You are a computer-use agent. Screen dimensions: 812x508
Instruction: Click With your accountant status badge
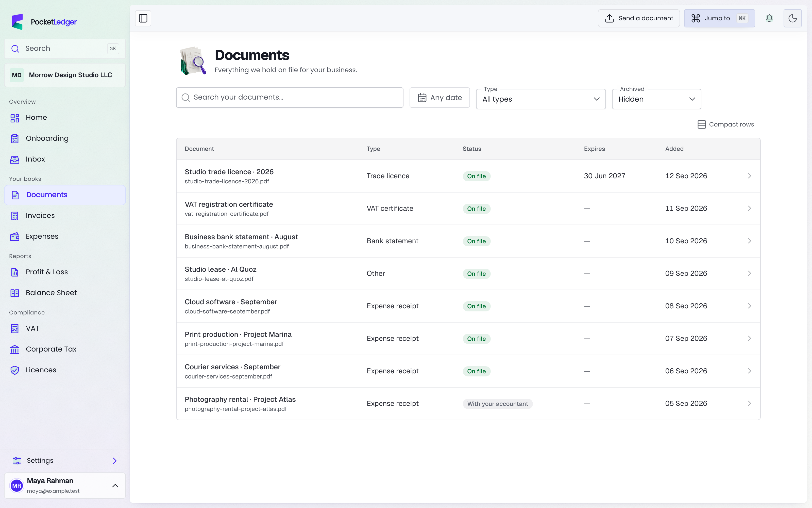[497, 404]
